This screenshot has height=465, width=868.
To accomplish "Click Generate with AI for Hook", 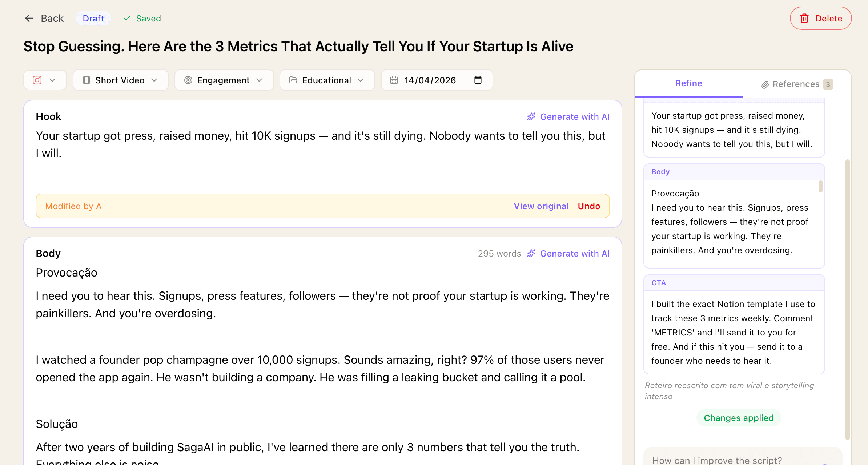I will click(568, 116).
